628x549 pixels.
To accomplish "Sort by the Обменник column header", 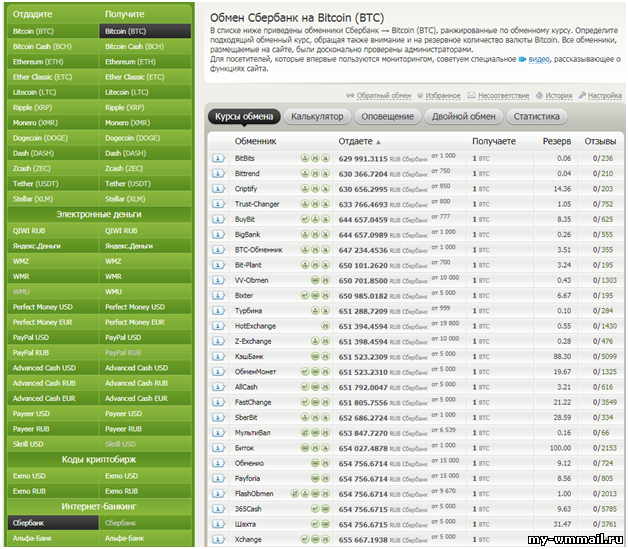I will click(255, 141).
